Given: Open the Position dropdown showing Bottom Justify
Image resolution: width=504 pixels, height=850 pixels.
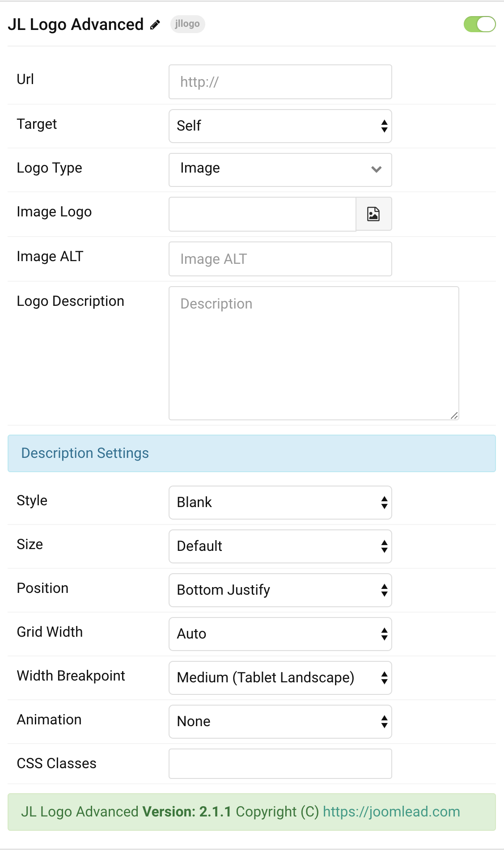Looking at the screenshot, I should (x=280, y=590).
